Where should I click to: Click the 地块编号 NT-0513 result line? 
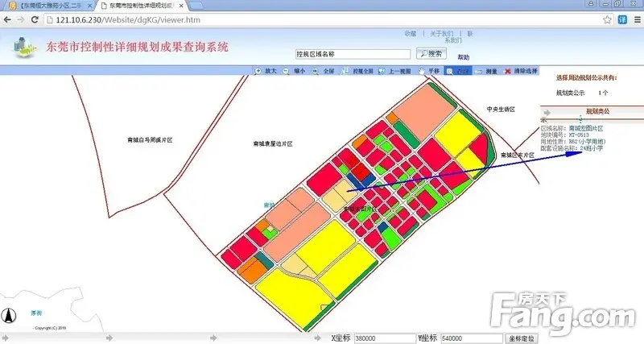tap(565, 135)
